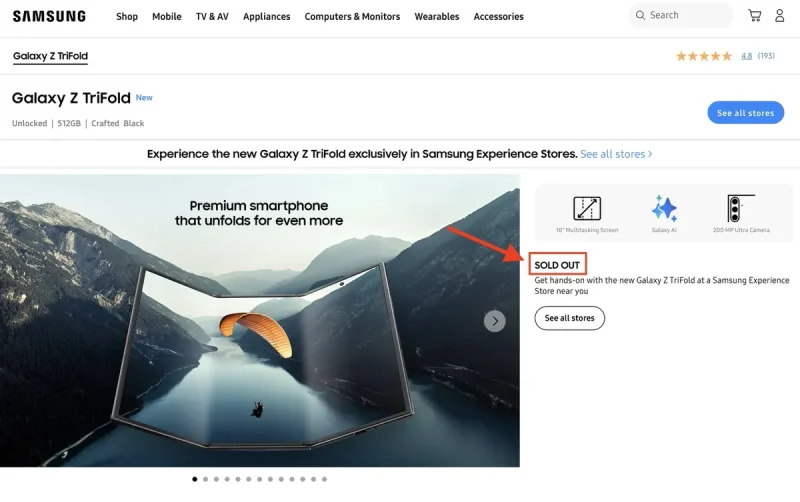Viewport: 800px width, 502px height.
Task: Expand the TV & AV menu
Action: coord(212,17)
